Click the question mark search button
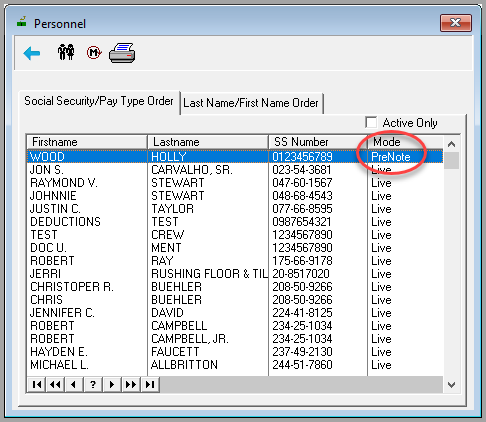 [93, 384]
